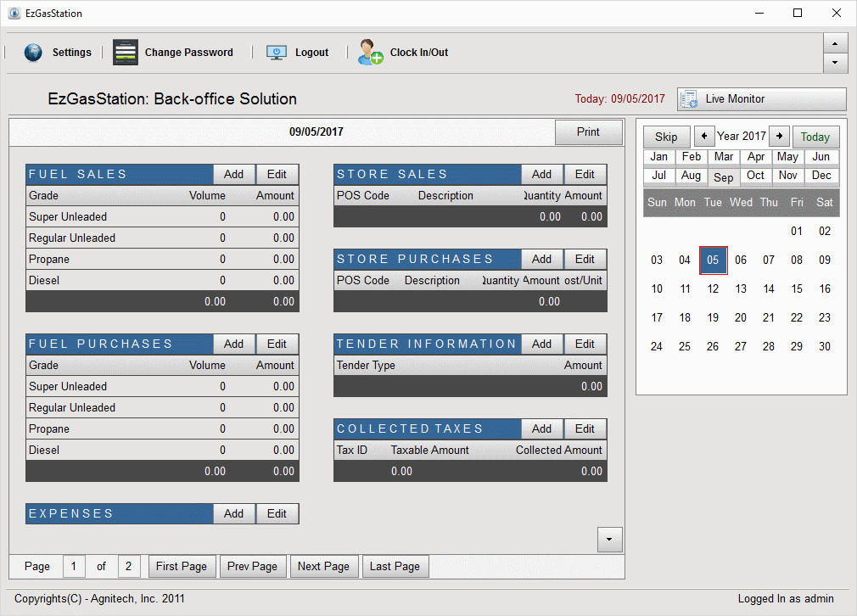Go to the Prev Page

pyautogui.click(x=253, y=567)
